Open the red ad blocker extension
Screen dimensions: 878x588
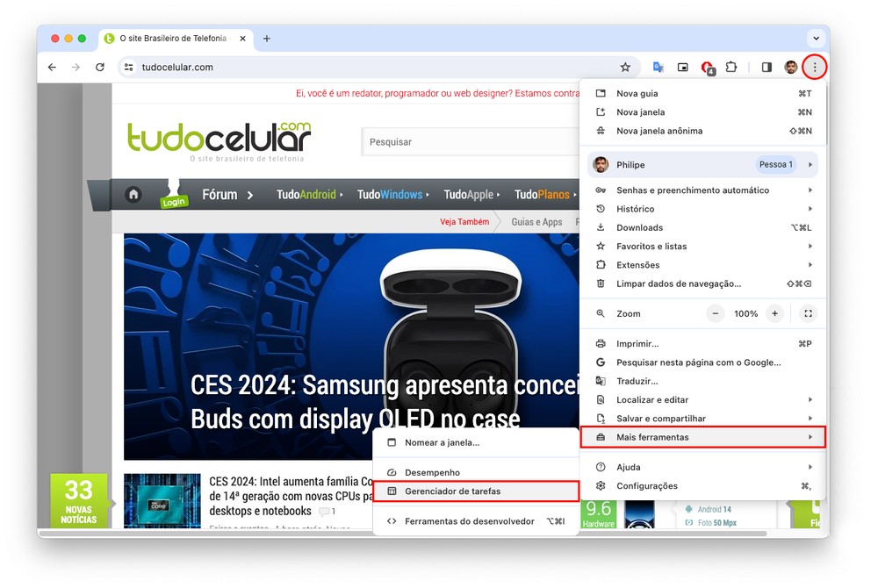707,68
